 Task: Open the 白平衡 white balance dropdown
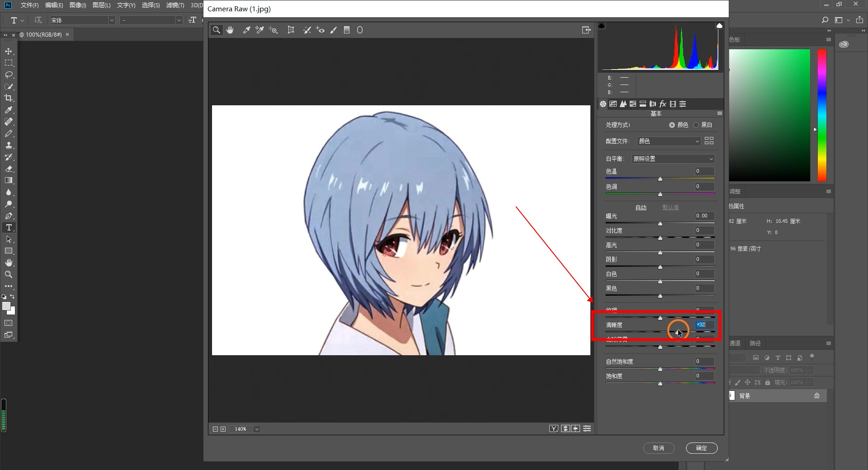click(x=673, y=159)
